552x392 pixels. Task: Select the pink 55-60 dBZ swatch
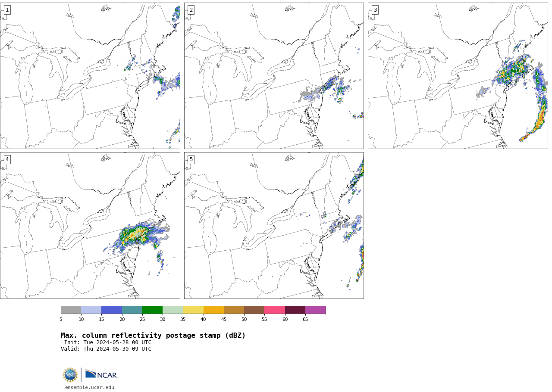point(275,310)
